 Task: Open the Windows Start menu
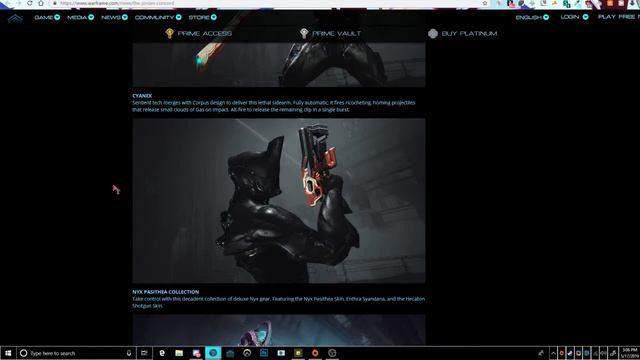[x=8, y=353]
